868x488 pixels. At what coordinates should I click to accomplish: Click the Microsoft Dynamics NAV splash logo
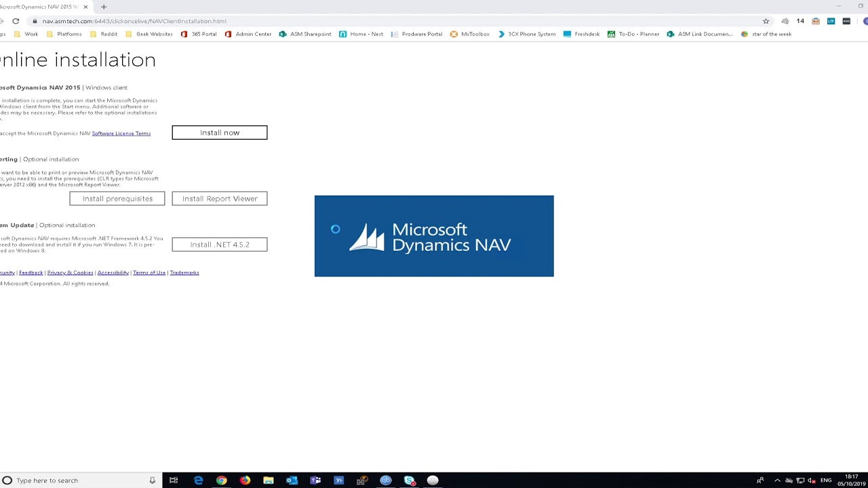click(434, 236)
